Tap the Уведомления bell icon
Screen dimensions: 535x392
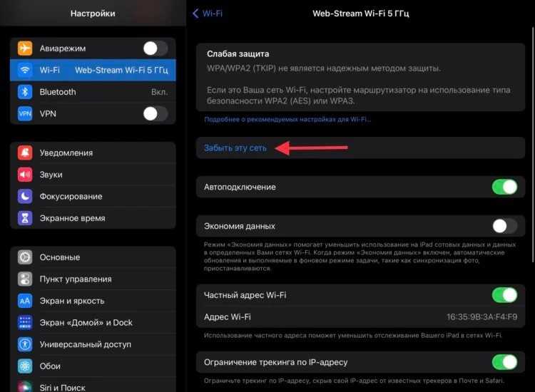point(25,153)
